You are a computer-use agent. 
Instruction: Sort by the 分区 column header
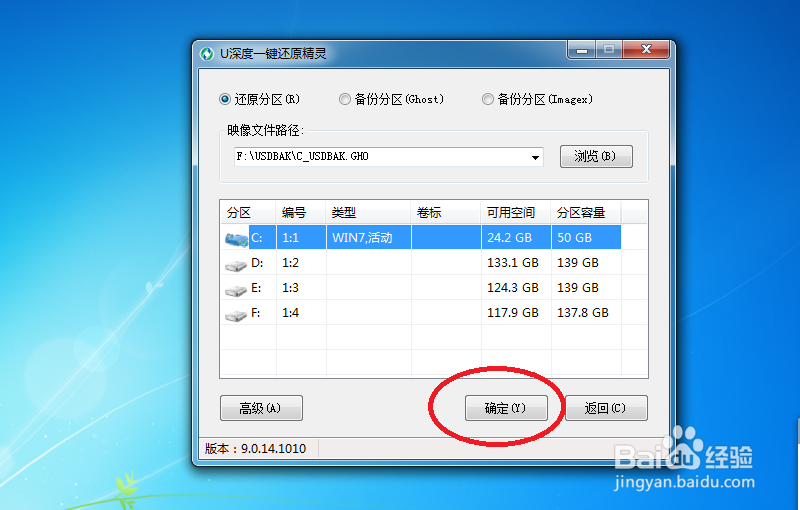[248, 212]
